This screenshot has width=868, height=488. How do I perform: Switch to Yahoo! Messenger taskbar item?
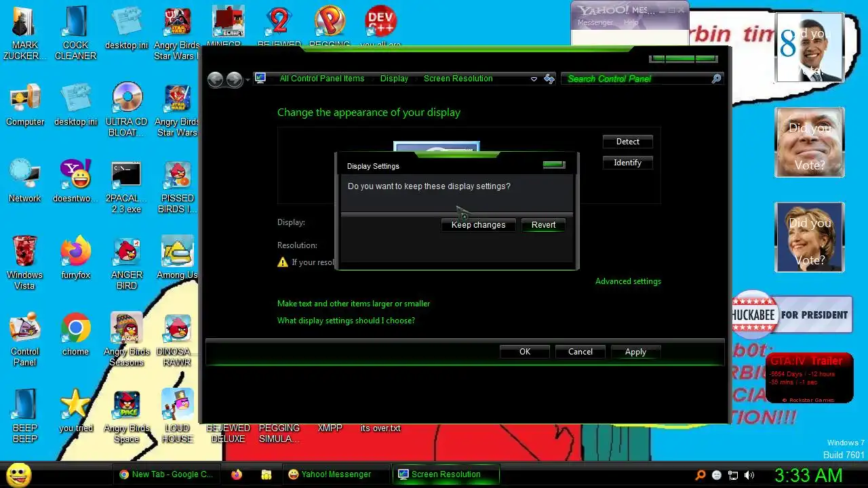pos(336,474)
